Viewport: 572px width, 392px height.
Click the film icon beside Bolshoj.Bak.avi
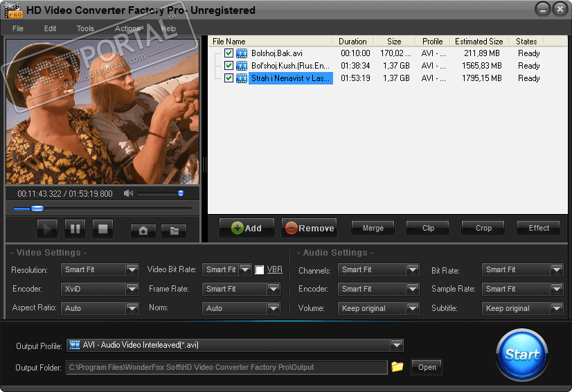tap(242, 53)
